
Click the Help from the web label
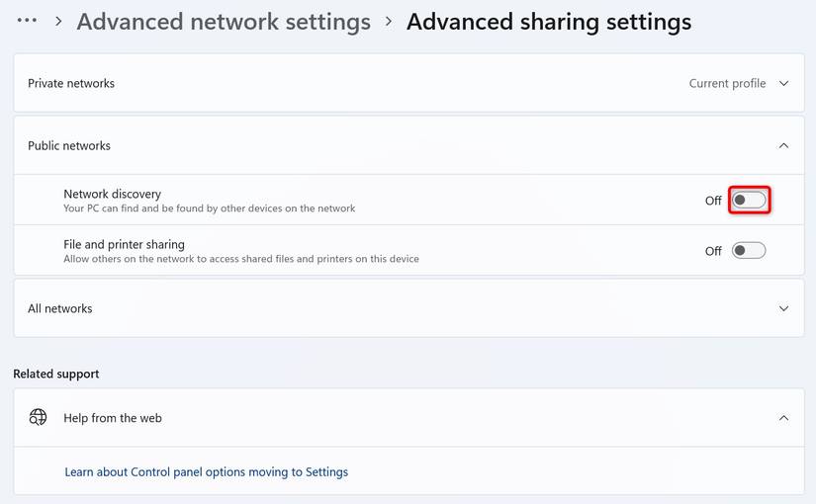pos(113,418)
